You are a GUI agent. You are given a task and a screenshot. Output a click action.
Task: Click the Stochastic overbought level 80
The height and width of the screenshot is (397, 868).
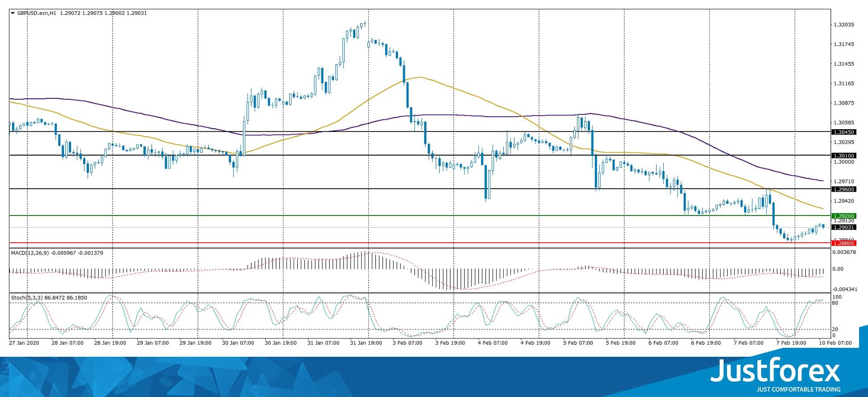(835, 303)
